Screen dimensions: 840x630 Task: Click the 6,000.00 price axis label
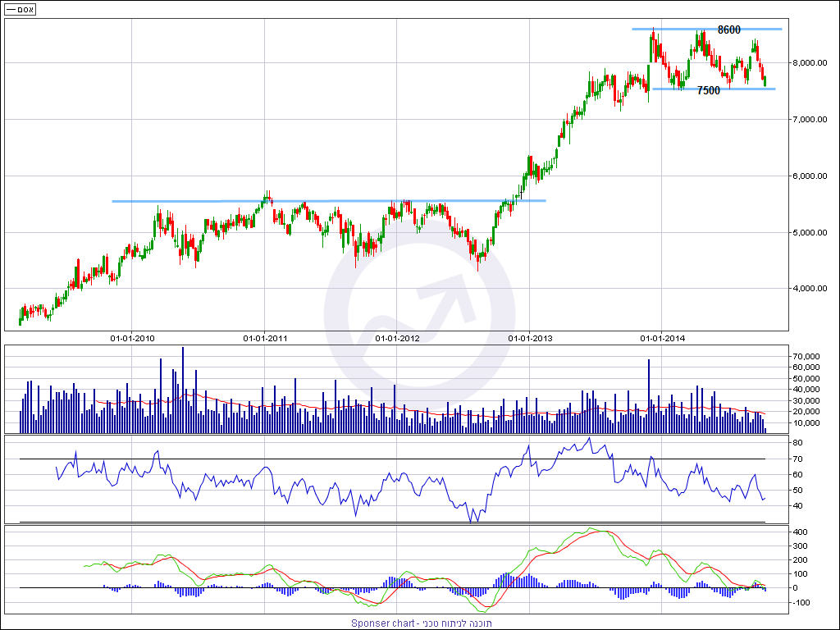click(810, 176)
